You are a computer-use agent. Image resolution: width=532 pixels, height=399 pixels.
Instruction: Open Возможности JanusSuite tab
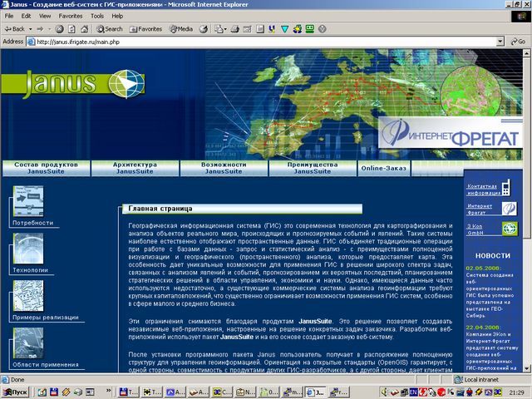(224, 168)
